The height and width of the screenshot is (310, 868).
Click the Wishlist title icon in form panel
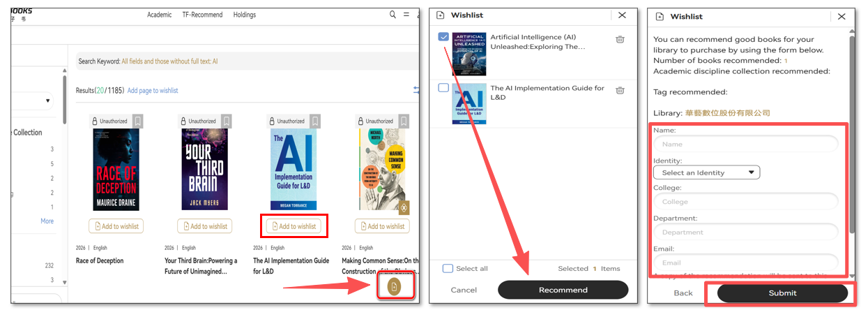(660, 16)
